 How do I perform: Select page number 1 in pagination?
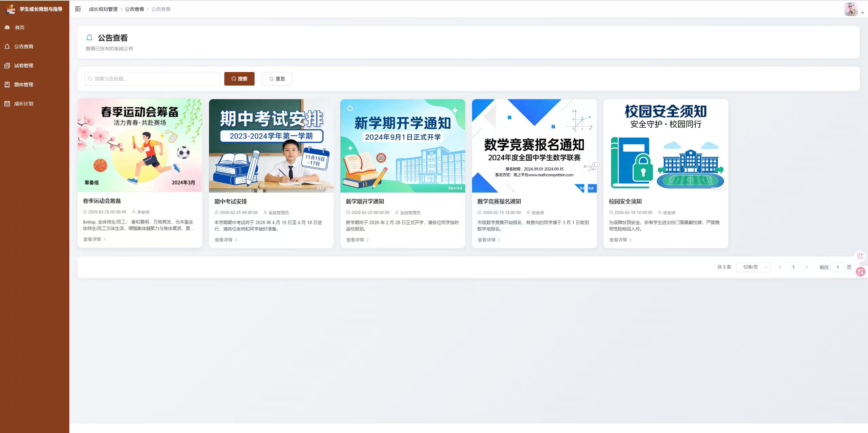(794, 267)
